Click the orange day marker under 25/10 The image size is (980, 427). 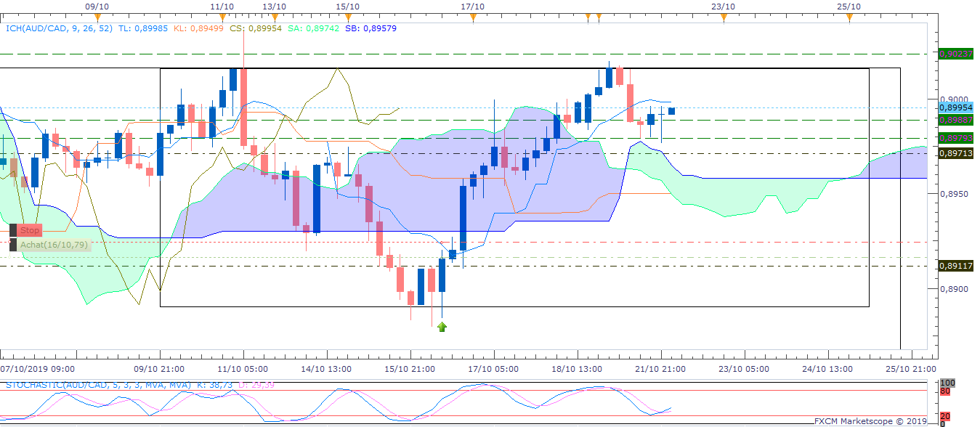849,17
